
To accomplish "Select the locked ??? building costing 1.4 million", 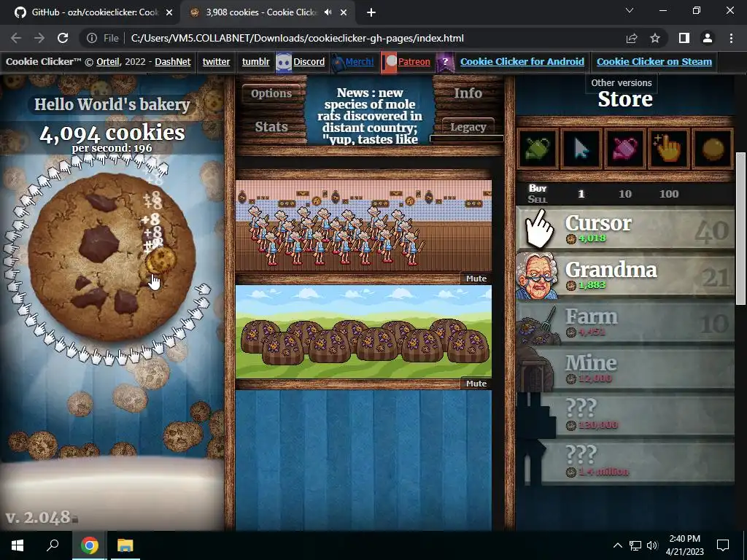I will click(625, 462).
